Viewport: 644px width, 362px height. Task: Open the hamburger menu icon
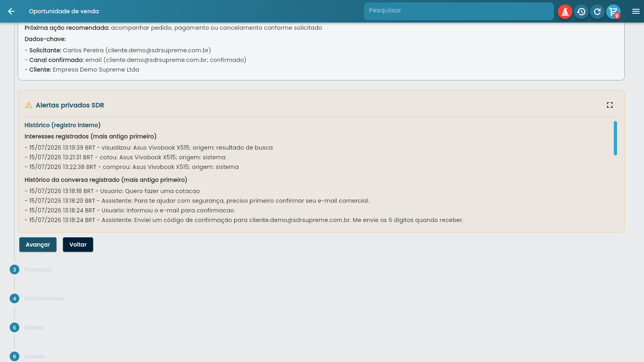[x=636, y=11]
